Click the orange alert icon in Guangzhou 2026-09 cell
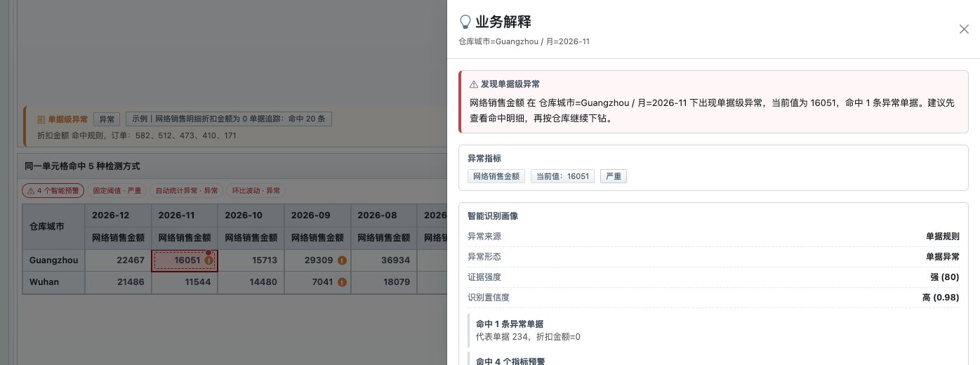980x365 pixels. pyautogui.click(x=342, y=260)
